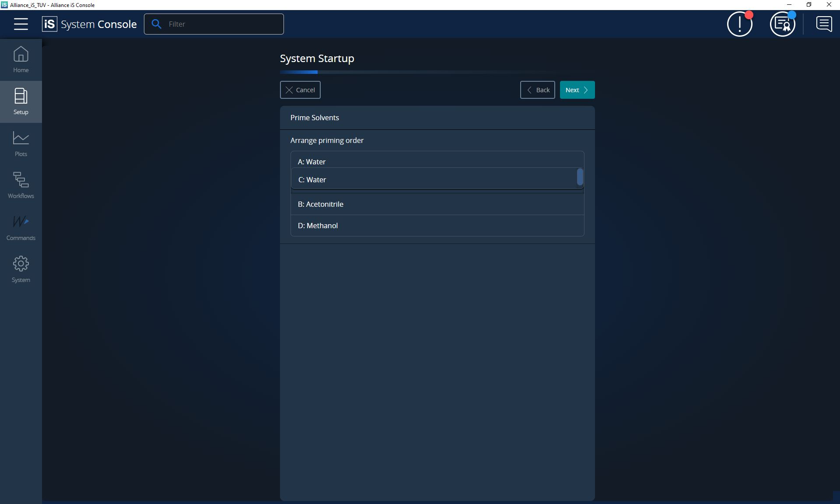Open the alerts exclamation icon
The image size is (840, 504).
click(x=739, y=24)
